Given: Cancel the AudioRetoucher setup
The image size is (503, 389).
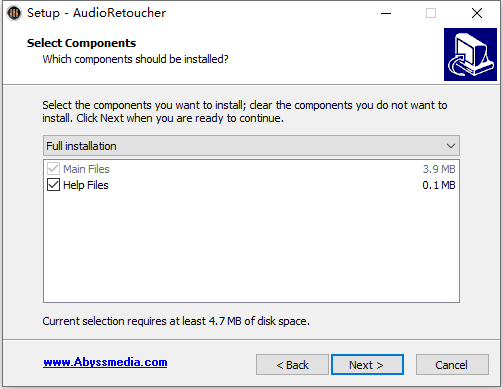Looking at the screenshot, I should pos(452,365).
